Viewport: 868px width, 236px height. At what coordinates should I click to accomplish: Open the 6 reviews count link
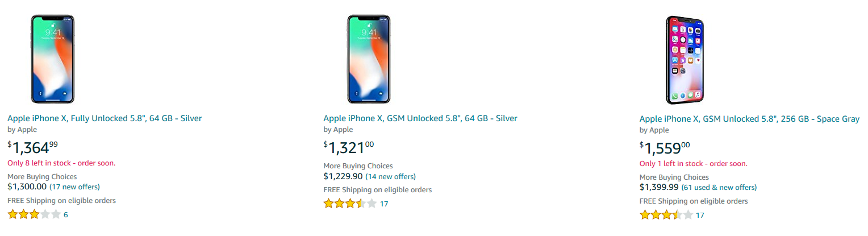[x=66, y=214]
